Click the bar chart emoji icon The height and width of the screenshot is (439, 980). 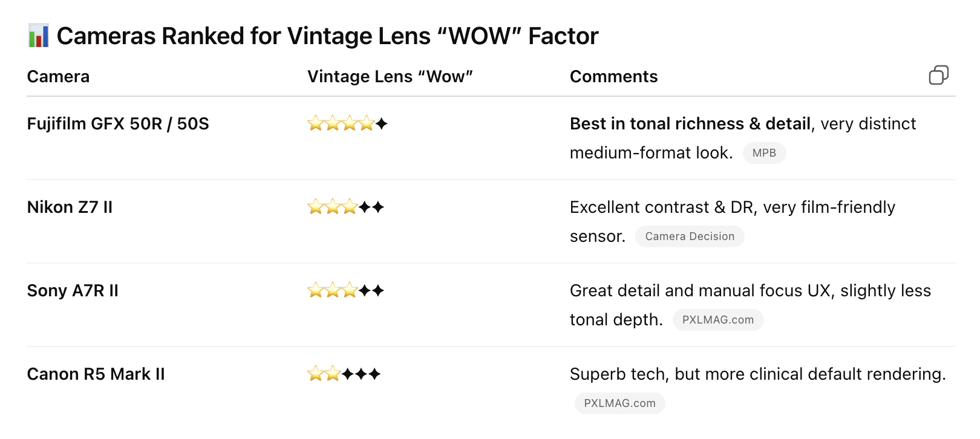(39, 36)
